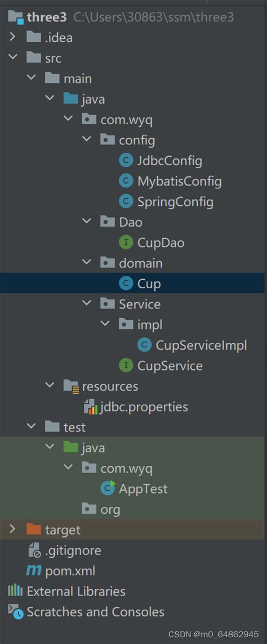Viewport: 267px width, 644px height.
Task: Select the SpringConfig class
Action: tap(175, 202)
